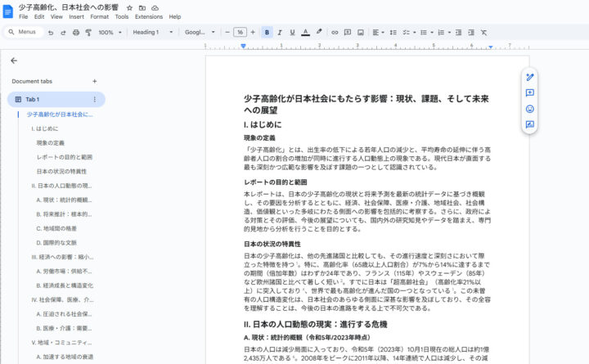Open text alignment options
589x364 pixels.
coord(378,33)
